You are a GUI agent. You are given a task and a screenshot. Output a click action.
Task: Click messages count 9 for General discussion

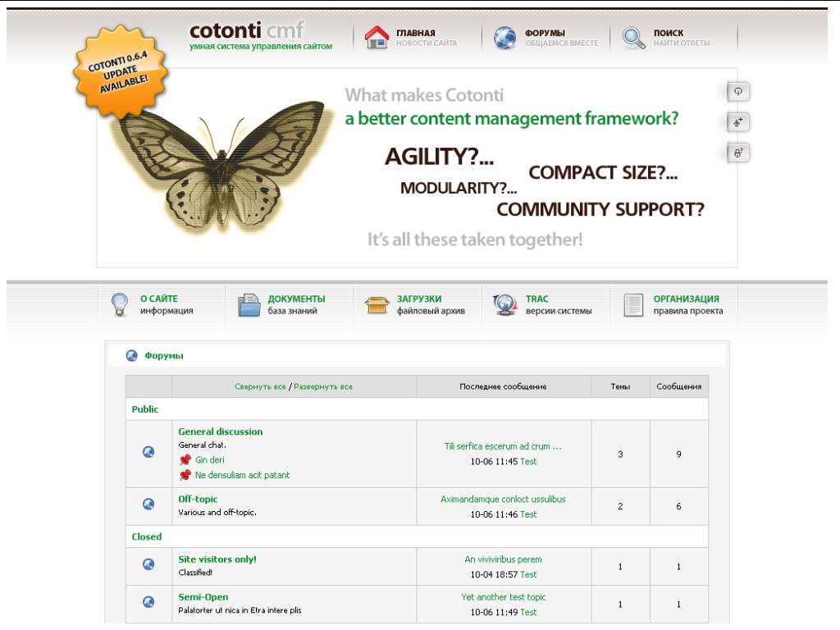pyautogui.click(x=678, y=454)
